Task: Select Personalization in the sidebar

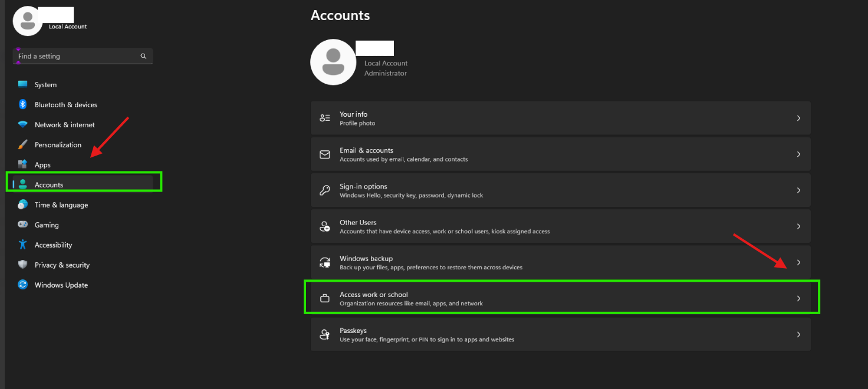Action: pos(58,145)
